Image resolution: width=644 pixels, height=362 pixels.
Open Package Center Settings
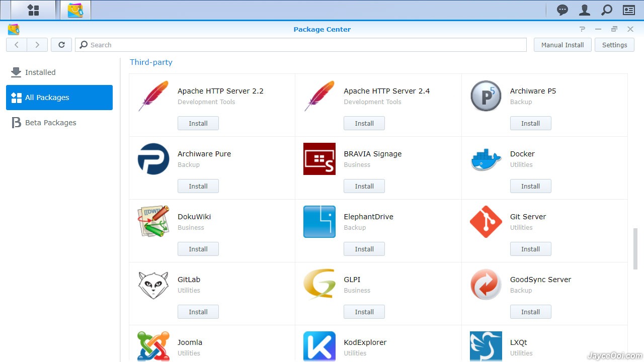[x=615, y=45]
